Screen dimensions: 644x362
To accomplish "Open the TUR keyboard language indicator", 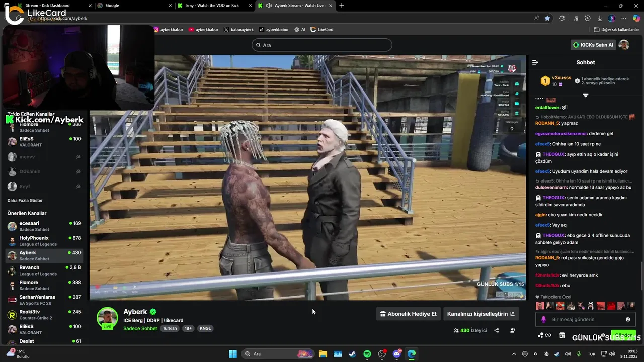I will click(x=592, y=354).
